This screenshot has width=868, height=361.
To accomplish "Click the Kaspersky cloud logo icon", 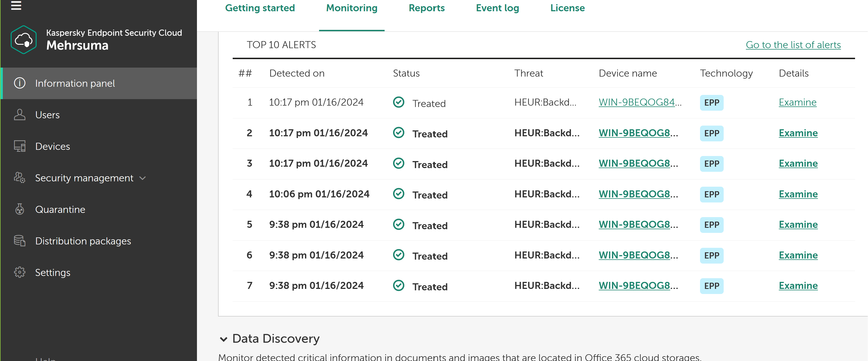I will [24, 40].
